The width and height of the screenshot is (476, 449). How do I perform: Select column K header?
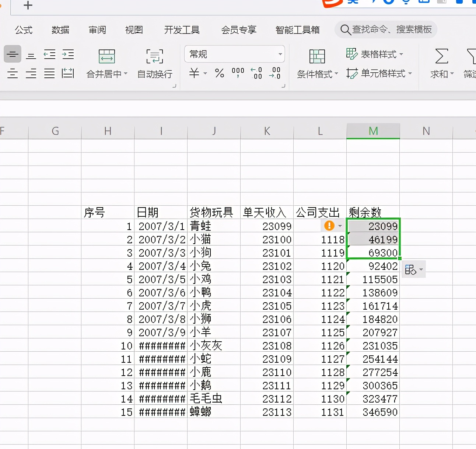pyautogui.click(x=267, y=131)
